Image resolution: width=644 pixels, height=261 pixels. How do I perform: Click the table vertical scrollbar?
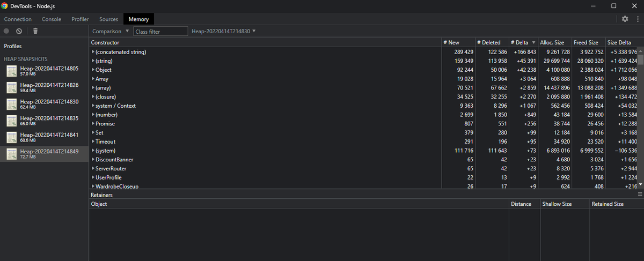click(x=640, y=118)
